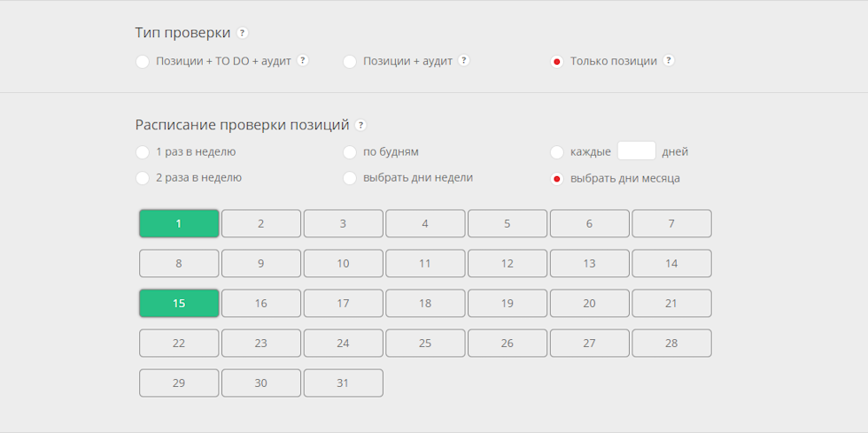868x433 pixels.
Task: Choose по будням schedule option
Action: [x=349, y=152]
